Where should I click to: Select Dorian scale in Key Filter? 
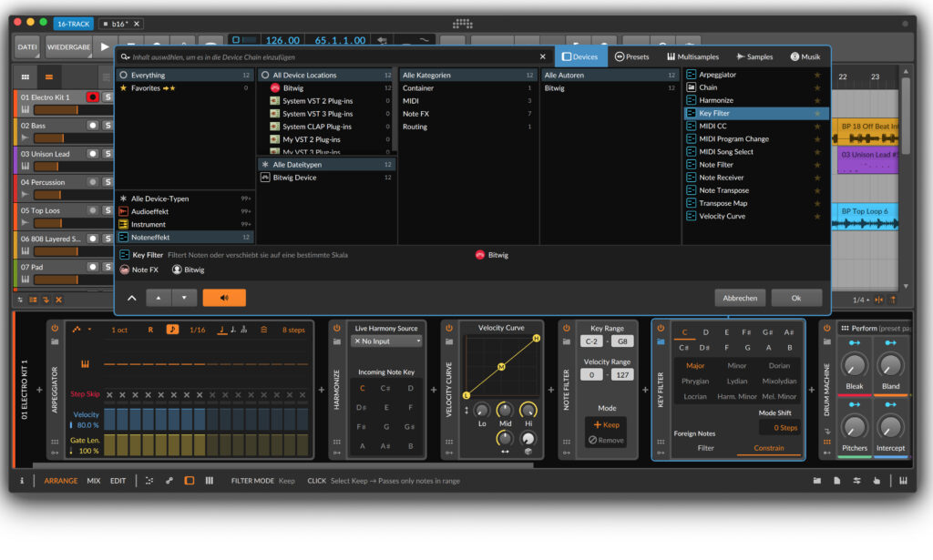coord(779,366)
